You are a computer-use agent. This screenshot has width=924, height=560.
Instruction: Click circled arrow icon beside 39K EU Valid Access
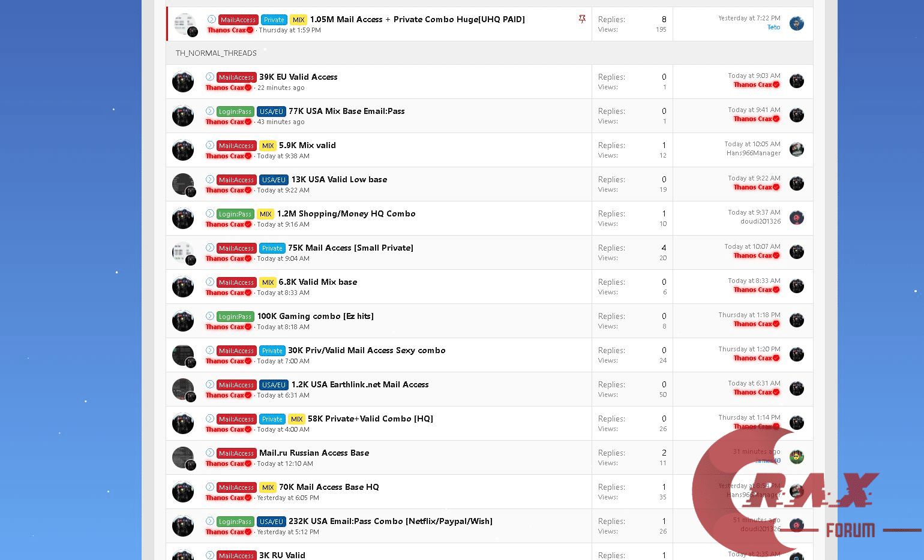[210, 77]
